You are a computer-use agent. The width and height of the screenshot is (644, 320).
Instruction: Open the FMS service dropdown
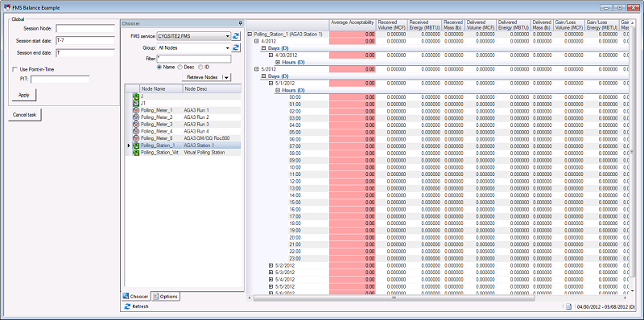point(228,36)
